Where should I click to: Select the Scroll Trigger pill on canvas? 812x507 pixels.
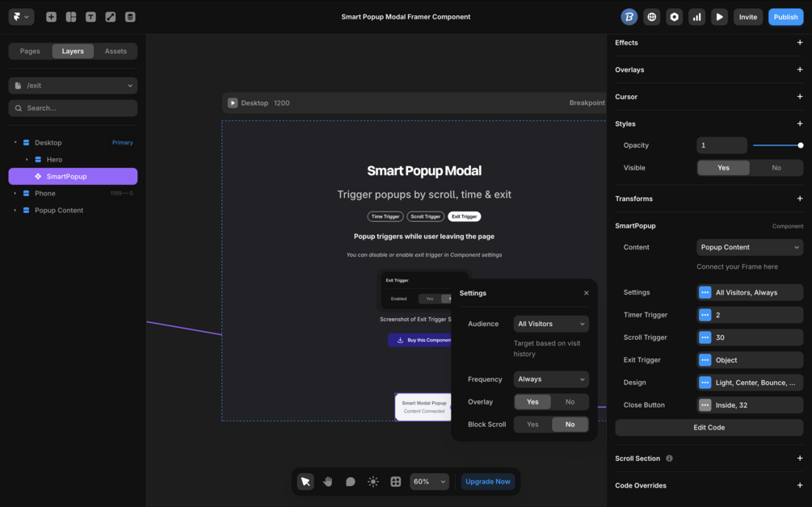(x=425, y=217)
